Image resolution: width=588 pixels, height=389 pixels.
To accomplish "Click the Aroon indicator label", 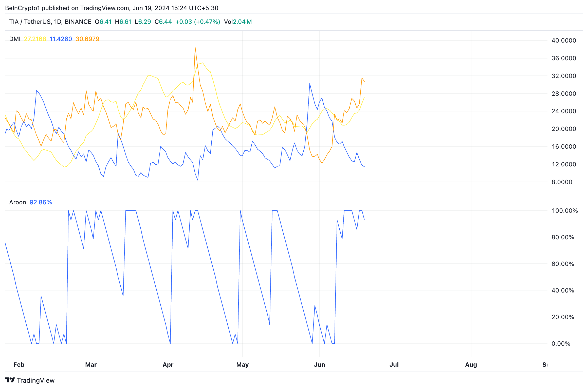I will tap(17, 202).
